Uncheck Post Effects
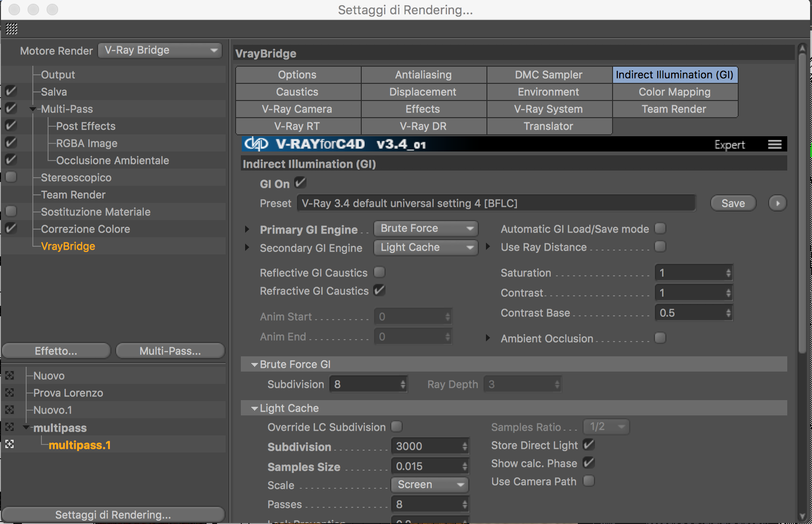This screenshot has height=524, width=812. point(10,125)
